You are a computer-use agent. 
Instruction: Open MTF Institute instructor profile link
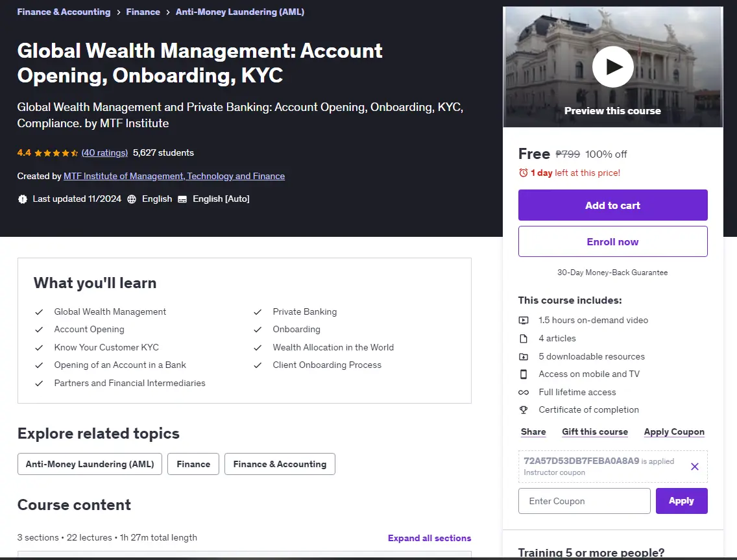coord(174,176)
